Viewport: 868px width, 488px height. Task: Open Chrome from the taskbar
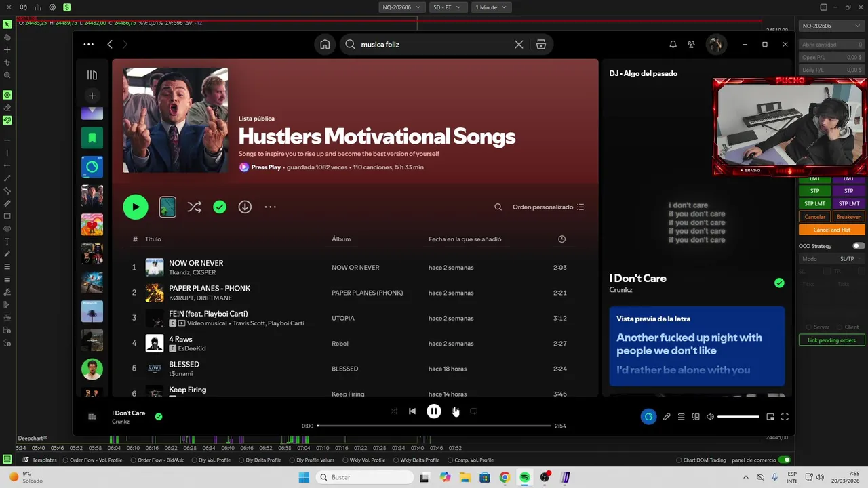[x=505, y=477]
